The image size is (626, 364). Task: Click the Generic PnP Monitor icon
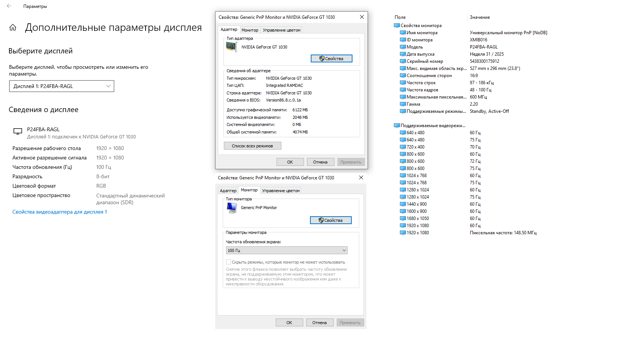click(x=232, y=208)
